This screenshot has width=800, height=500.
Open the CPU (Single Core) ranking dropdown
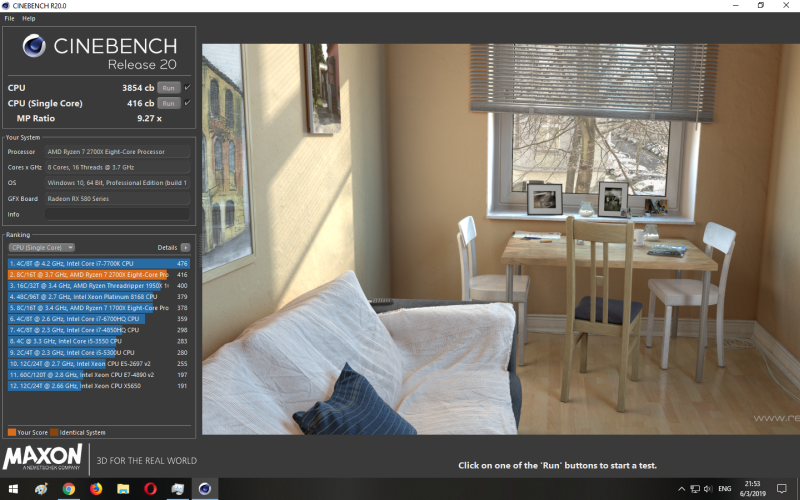42,247
